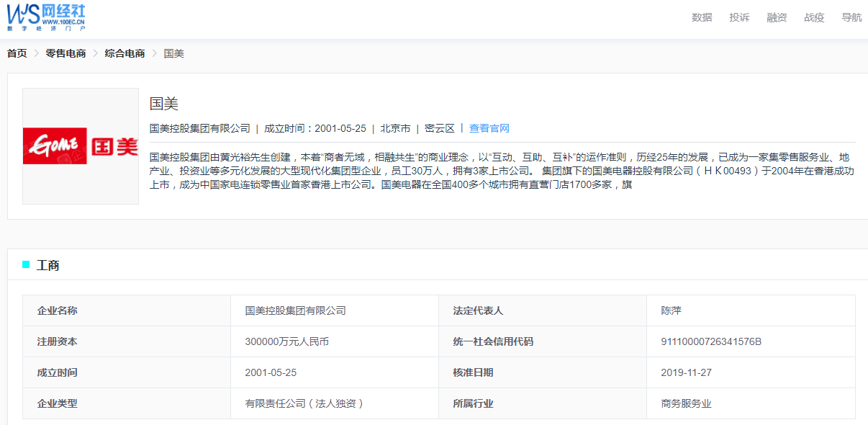Select the 国美控股集团有限公司 table cell value
868x425 pixels.
tap(296, 310)
